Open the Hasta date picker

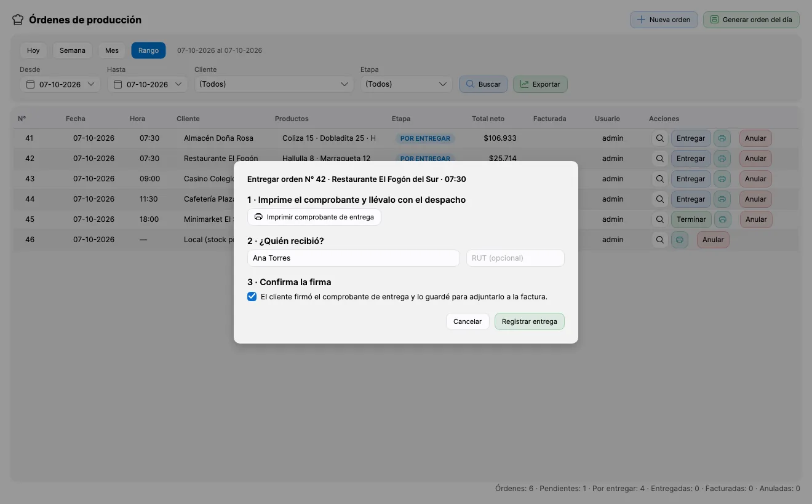[x=147, y=84]
